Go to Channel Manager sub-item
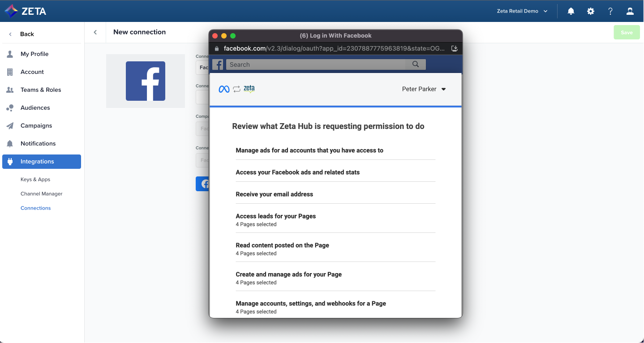The image size is (644, 343). pyautogui.click(x=42, y=194)
